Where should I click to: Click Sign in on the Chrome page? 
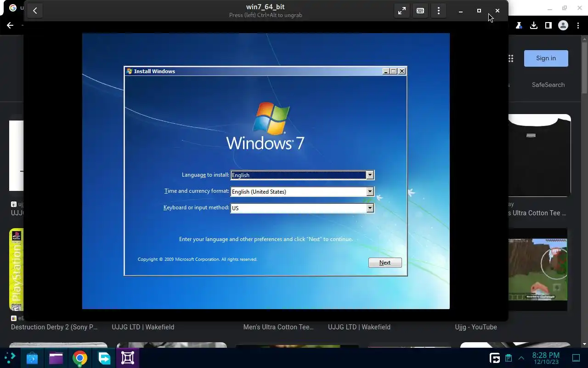click(546, 58)
